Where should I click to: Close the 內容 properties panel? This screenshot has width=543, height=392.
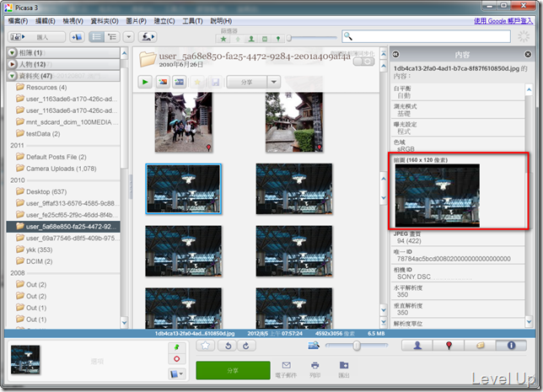528,54
